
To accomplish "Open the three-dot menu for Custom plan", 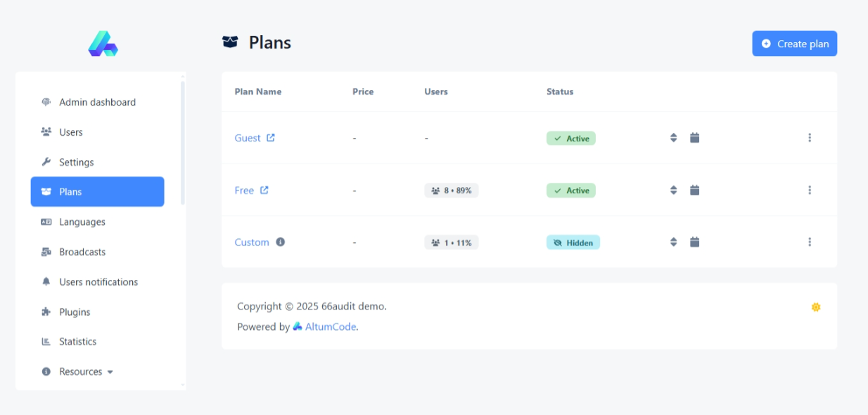I will tap(810, 242).
